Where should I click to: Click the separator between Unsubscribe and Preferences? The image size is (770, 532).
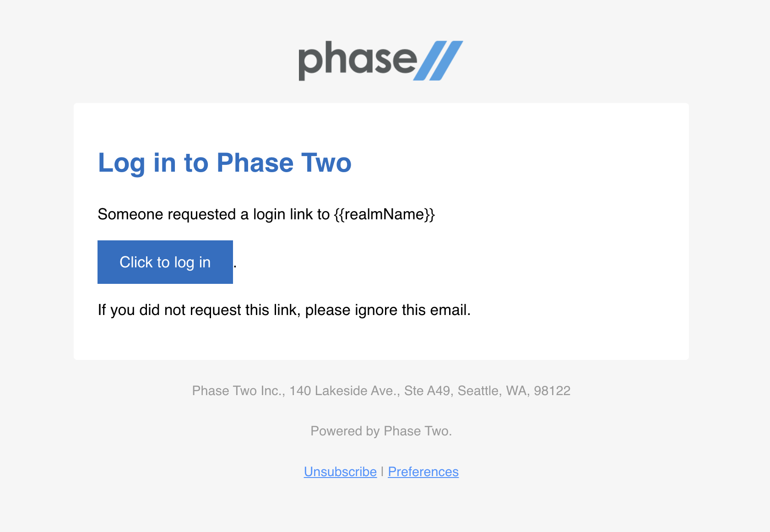click(383, 472)
